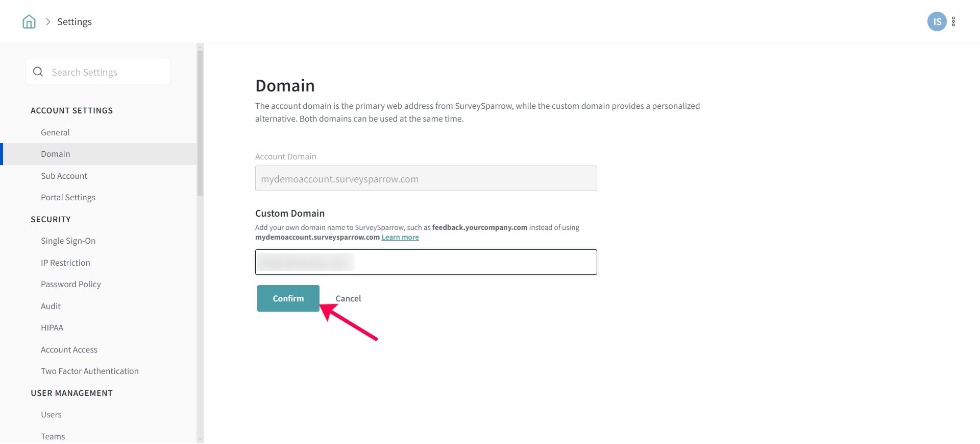The width and height of the screenshot is (980, 444).
Task: Go to Sub Account settings
Action: click(x=64, y=176)
